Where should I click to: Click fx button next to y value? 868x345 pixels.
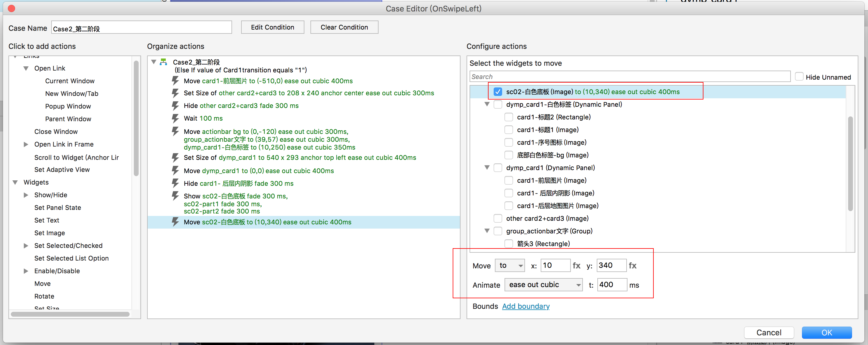coord(633,265)
